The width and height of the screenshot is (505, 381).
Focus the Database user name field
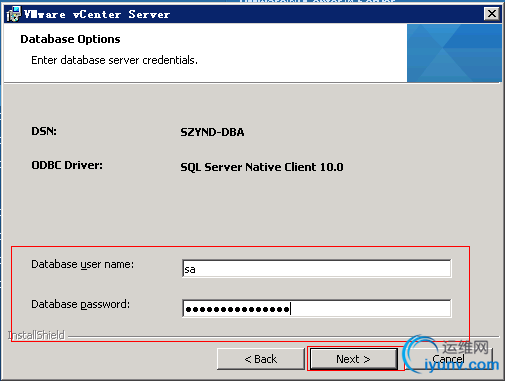[317, 268]
